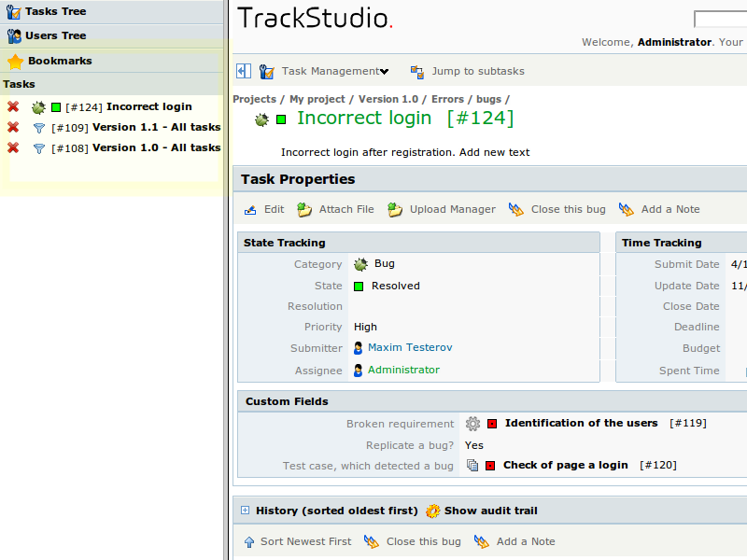The image size is (747, 560).
Task: Click the Bug category icon
Action: tap(360, 264)
